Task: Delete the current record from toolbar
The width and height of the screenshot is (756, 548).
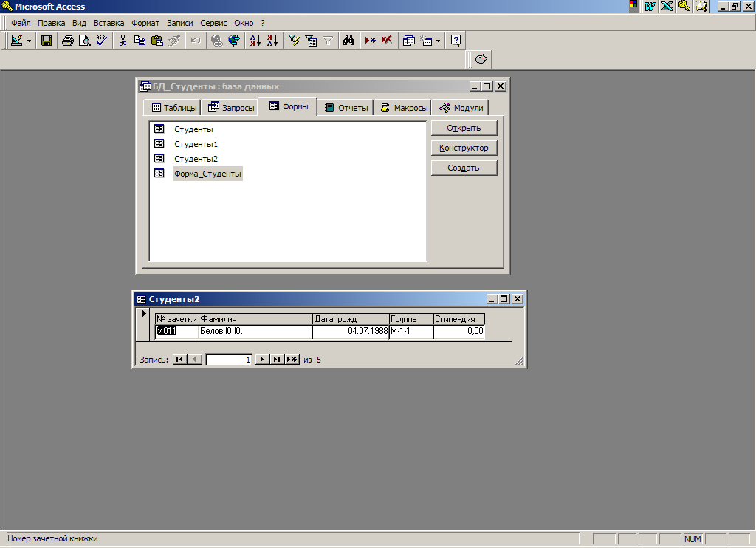Action: point(387,41)
